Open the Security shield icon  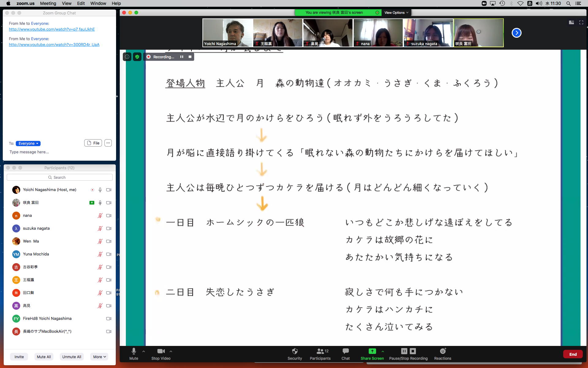pyautogui.click(x=295, y=351)
